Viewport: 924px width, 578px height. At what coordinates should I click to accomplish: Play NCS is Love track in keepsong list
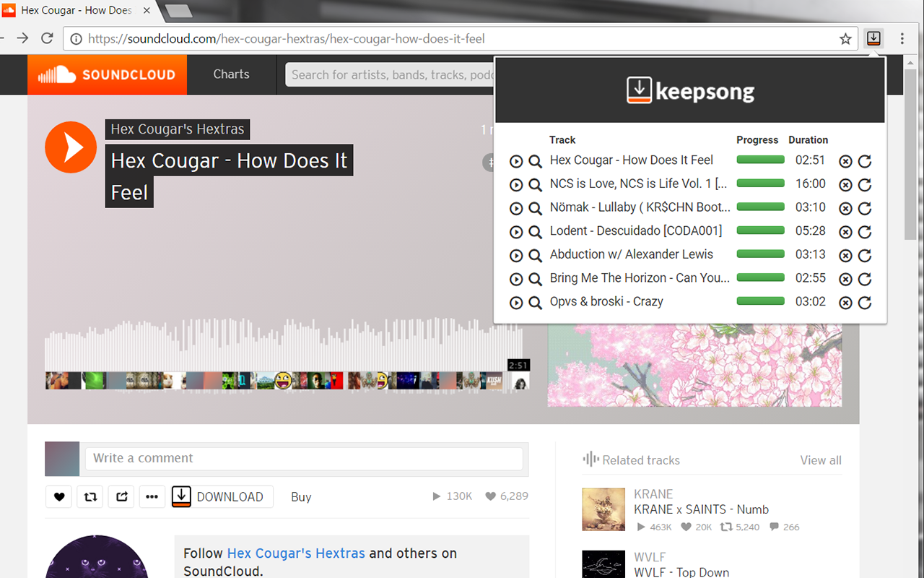pyautogui.click(x=516, y=185)
